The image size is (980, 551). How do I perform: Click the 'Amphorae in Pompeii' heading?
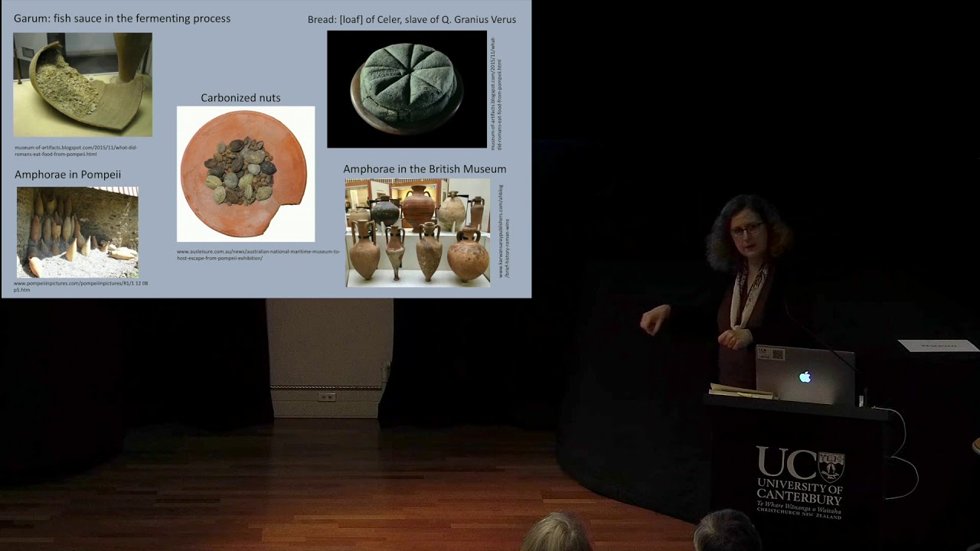click(x=67, y=174)
